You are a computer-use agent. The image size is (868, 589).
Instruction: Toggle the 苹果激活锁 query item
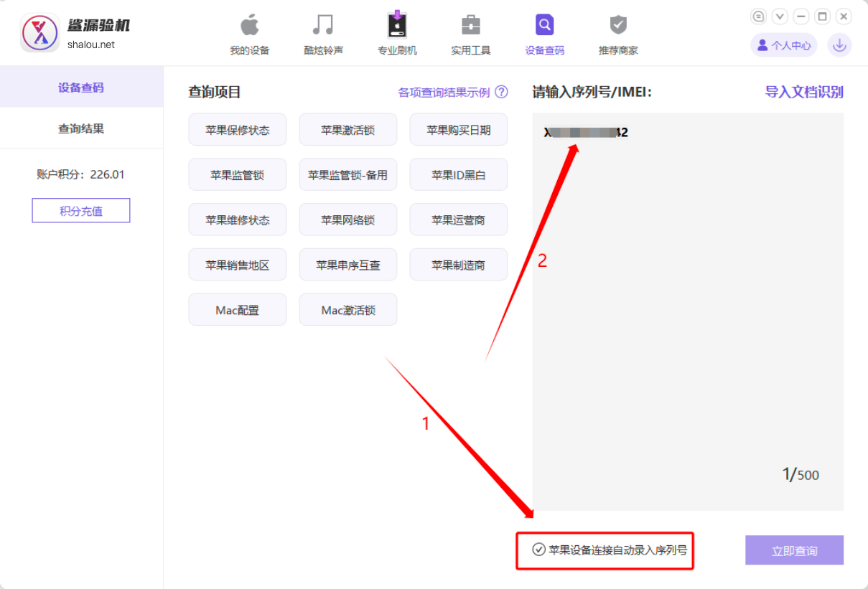[x=348, y=129]
